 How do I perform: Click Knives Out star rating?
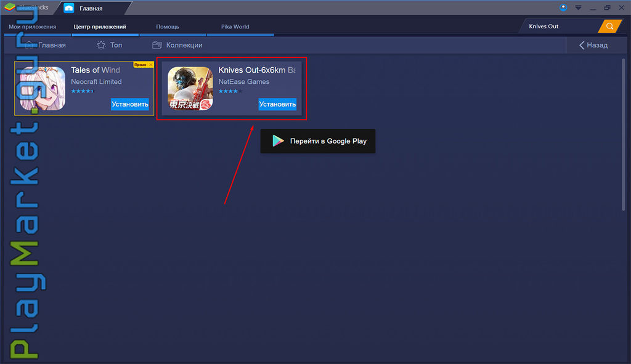(230, 91)
